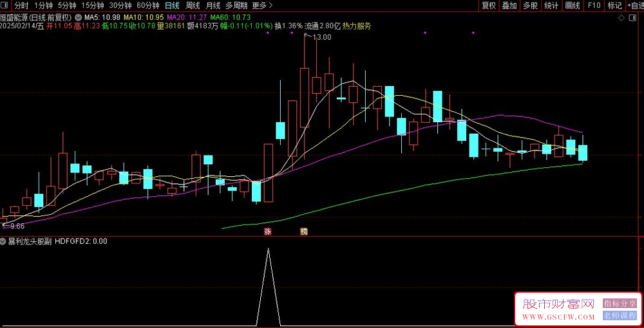Click the layout icon left of 分时

pos(6,5)
